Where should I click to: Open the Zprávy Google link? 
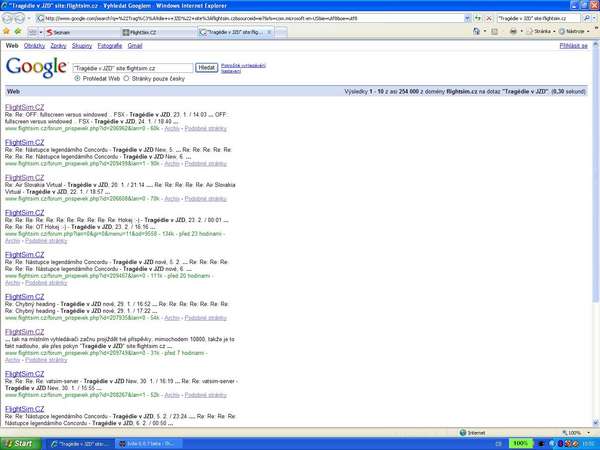[58, 46]
